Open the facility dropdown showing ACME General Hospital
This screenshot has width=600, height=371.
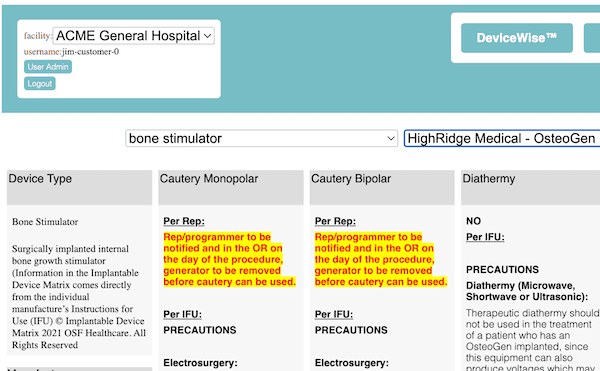134,36
